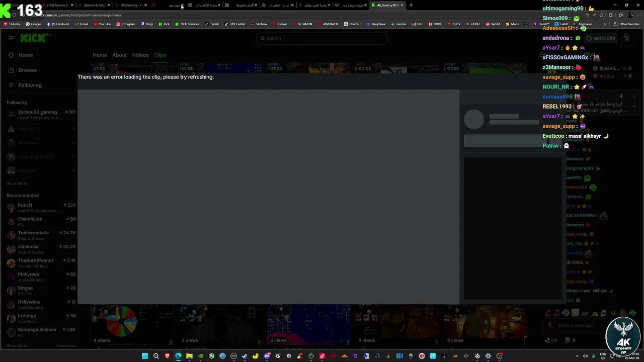Open Pinkyuwu recommended channel
The image size is (644, 362).
(40, 277)
